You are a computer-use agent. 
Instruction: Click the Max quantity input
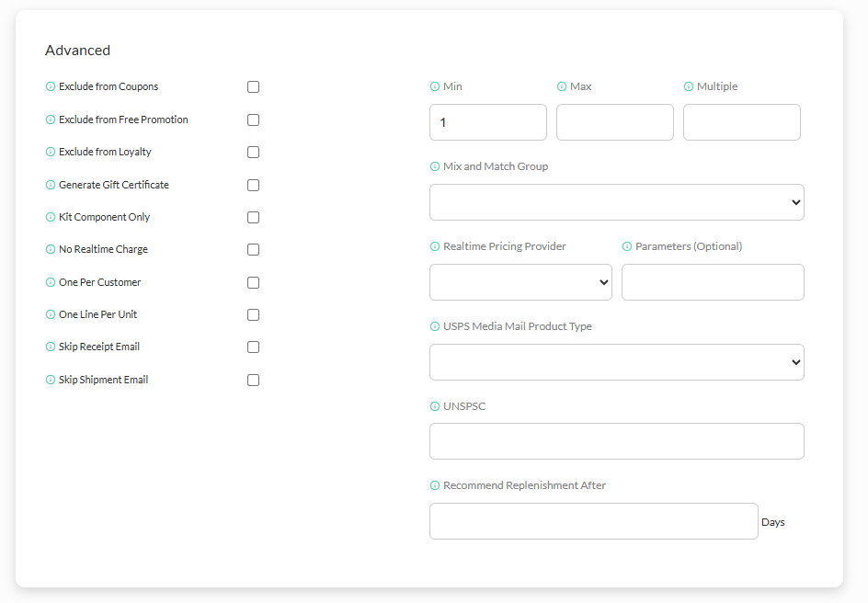coord(615,122)
